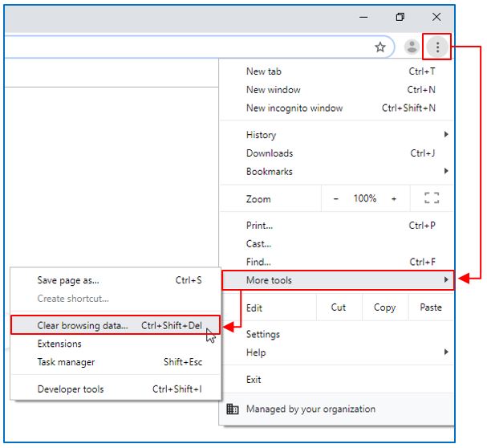Screen dimensions: 487x448
Task: Increase zoom with plus button
Action: 394,198
